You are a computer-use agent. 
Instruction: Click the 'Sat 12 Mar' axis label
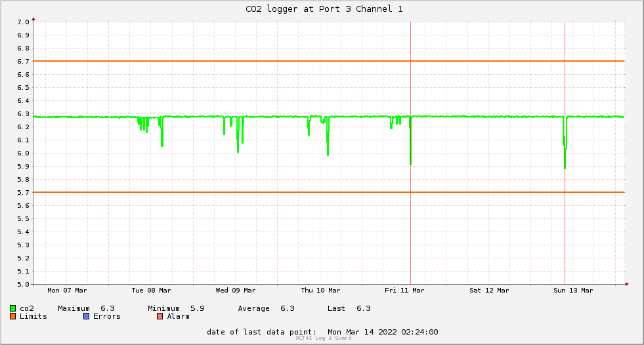(x=489, y=291)
